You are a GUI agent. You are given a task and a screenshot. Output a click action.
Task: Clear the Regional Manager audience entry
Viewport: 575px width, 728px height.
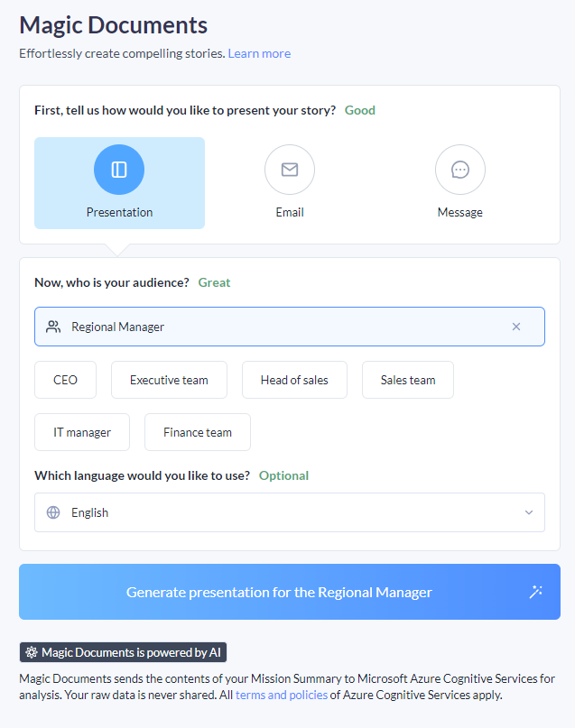point(516,327)
